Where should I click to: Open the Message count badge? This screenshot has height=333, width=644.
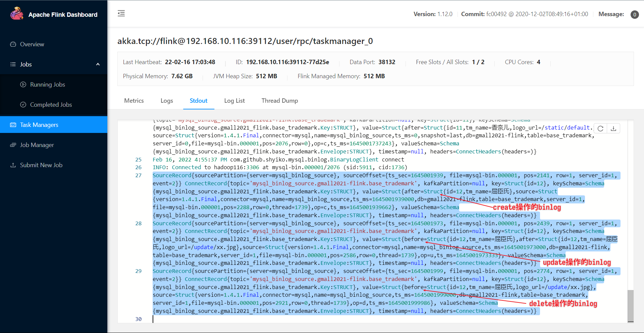click(635, 14)
